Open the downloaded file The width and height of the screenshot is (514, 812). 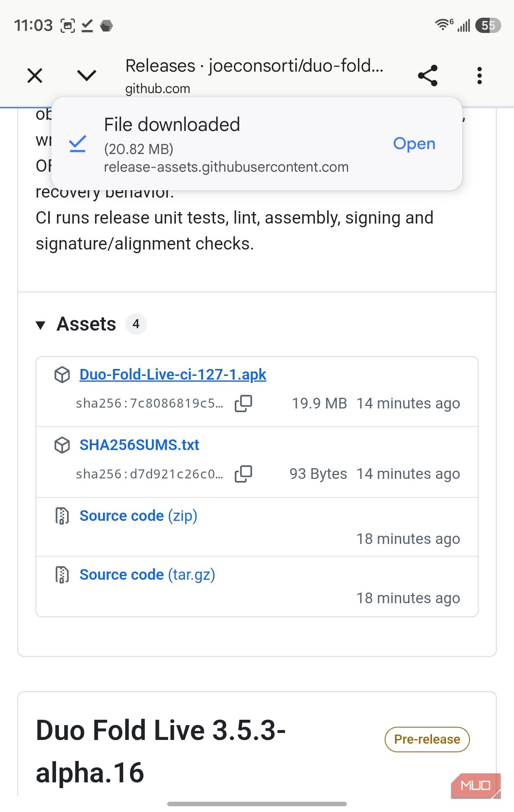414,143
